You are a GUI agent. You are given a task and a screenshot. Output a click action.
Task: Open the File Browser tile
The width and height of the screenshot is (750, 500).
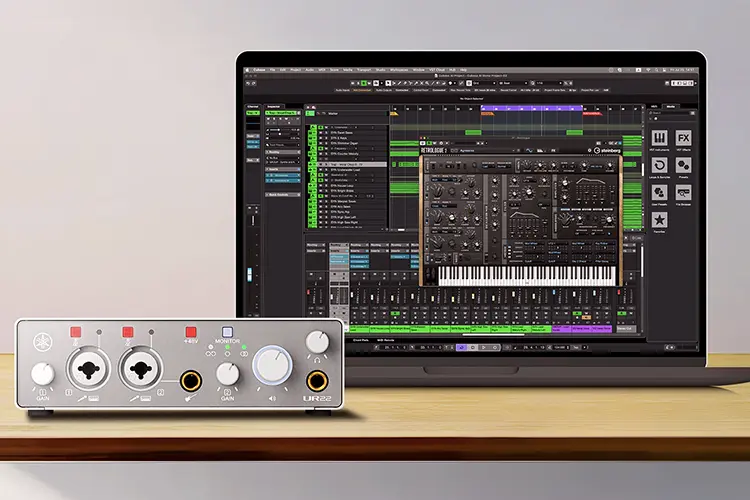[x=683, y=193]
